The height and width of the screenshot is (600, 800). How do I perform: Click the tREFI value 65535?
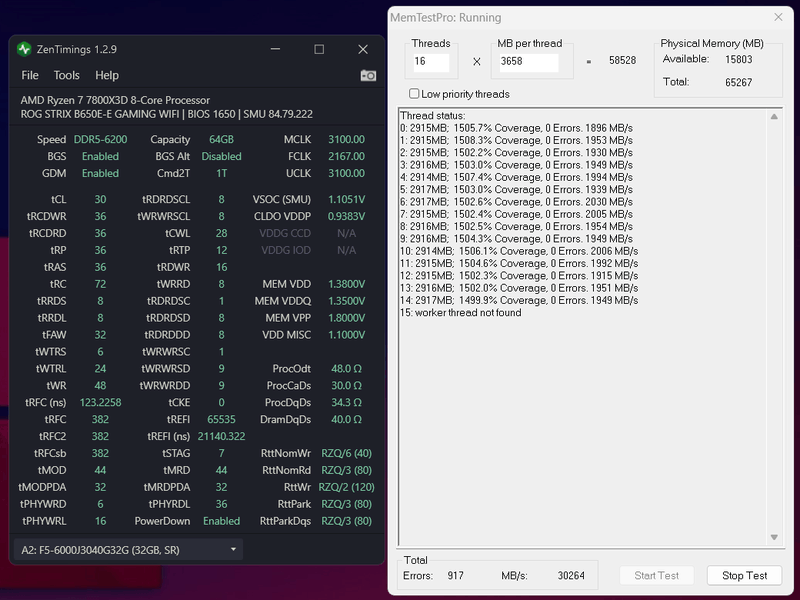pos(221,419)
